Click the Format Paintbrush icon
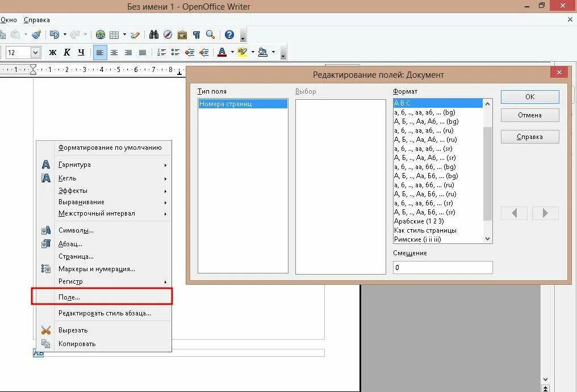 click(x=36, y=35)
